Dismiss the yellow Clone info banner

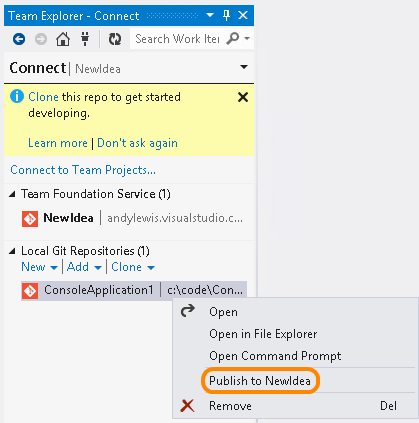(x=243, y=97)
